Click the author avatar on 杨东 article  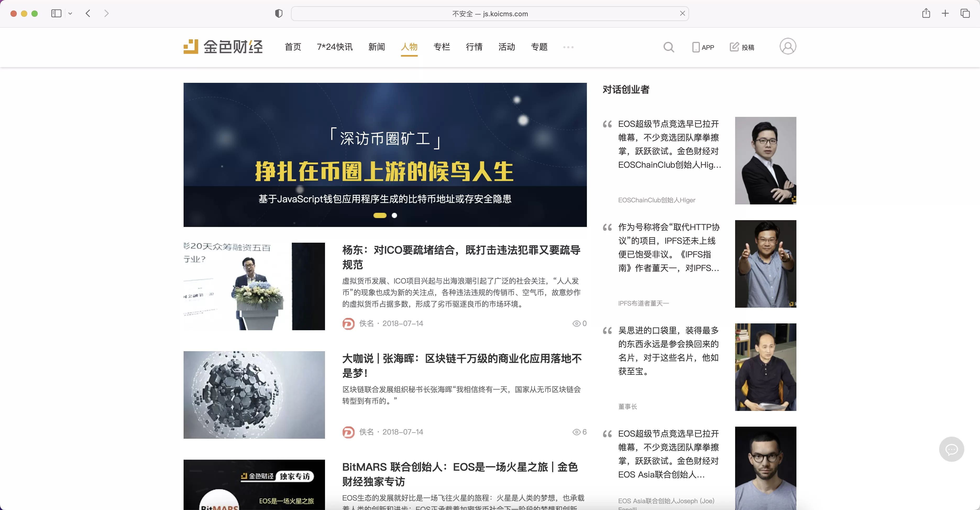348,323
